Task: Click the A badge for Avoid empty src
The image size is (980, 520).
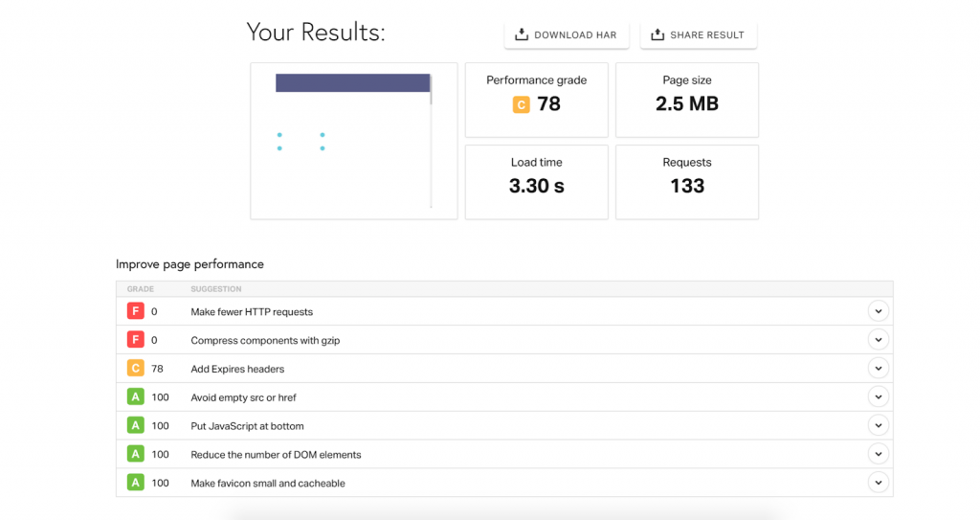Action: point(136,396)
